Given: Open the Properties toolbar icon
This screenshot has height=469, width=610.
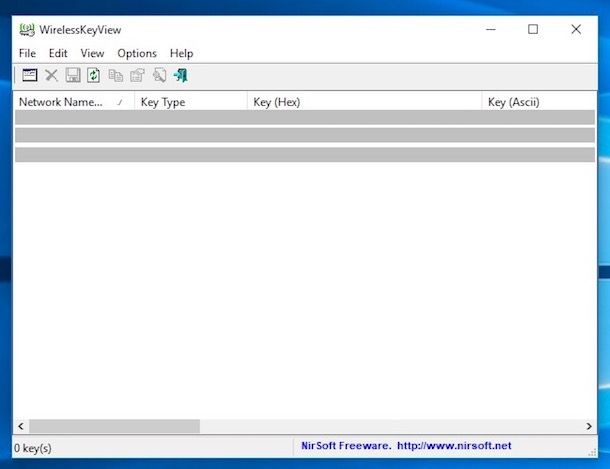Looking at the screenshot, I should pyautogui.click(x=137, y=75).
